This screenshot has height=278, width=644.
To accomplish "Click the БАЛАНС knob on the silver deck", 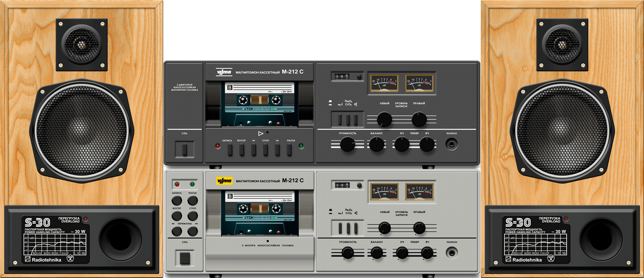I will point(377,253).
